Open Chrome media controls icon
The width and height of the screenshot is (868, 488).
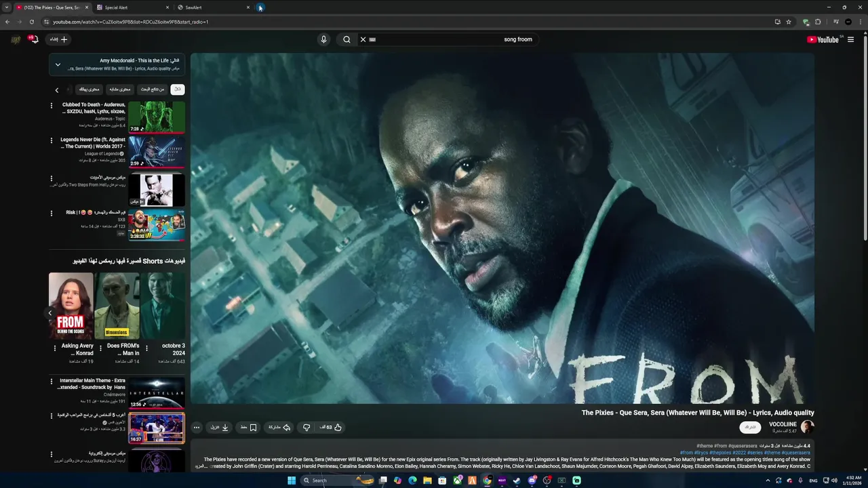point(836,22)
